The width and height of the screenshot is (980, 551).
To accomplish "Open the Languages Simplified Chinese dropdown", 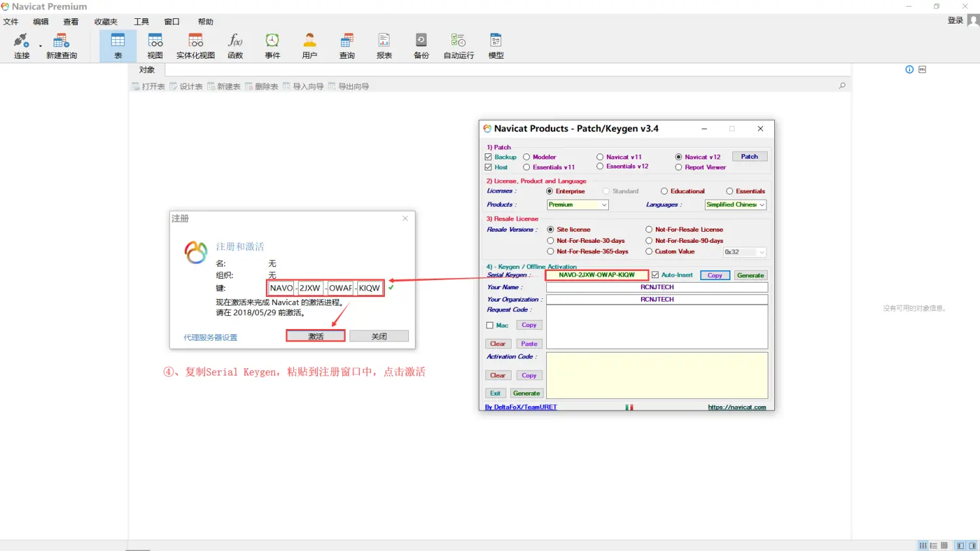I will 736,204.
